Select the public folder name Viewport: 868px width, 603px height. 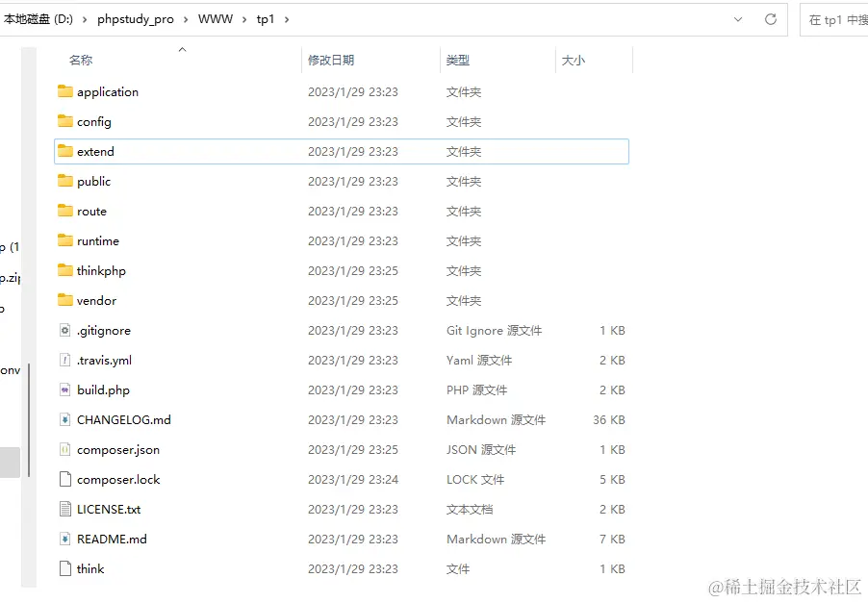point(94,182)
